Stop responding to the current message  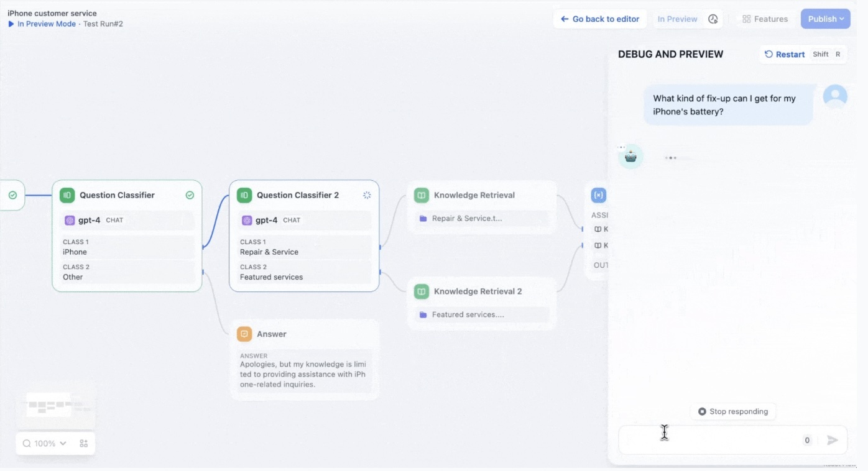733,411
